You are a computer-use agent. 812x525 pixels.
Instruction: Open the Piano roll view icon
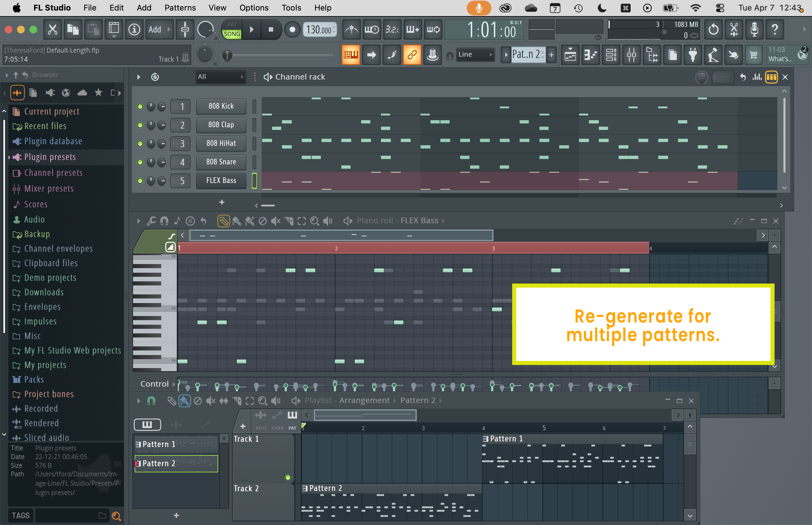(590, 55)
